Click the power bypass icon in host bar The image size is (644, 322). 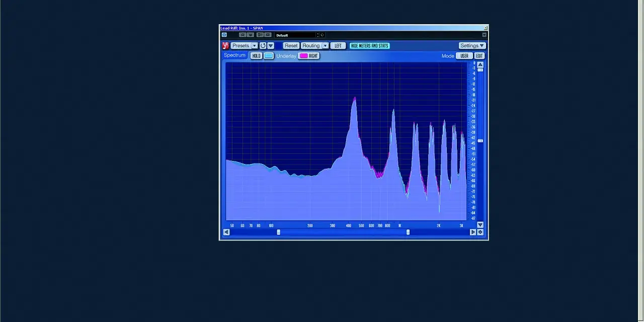224,35
